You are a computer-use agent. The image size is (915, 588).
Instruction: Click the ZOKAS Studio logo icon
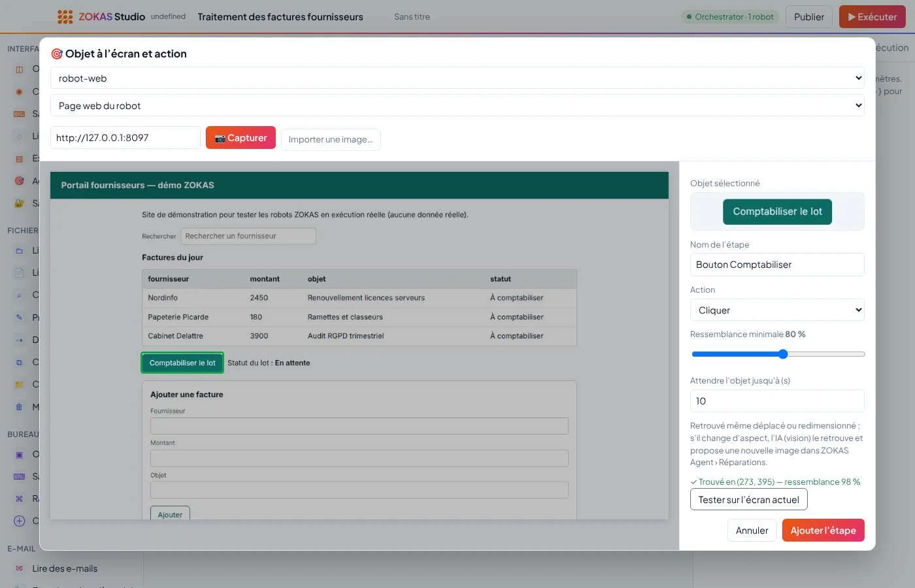(65, 17)
